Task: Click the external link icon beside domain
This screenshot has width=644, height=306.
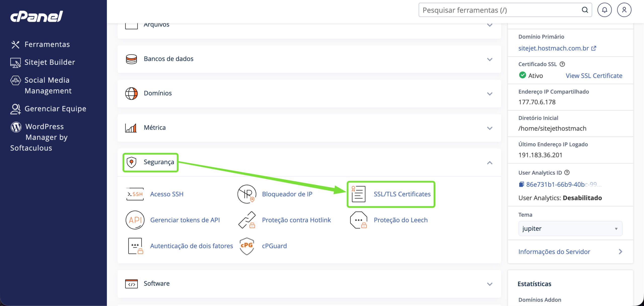Action: click(x=594, y=48)
